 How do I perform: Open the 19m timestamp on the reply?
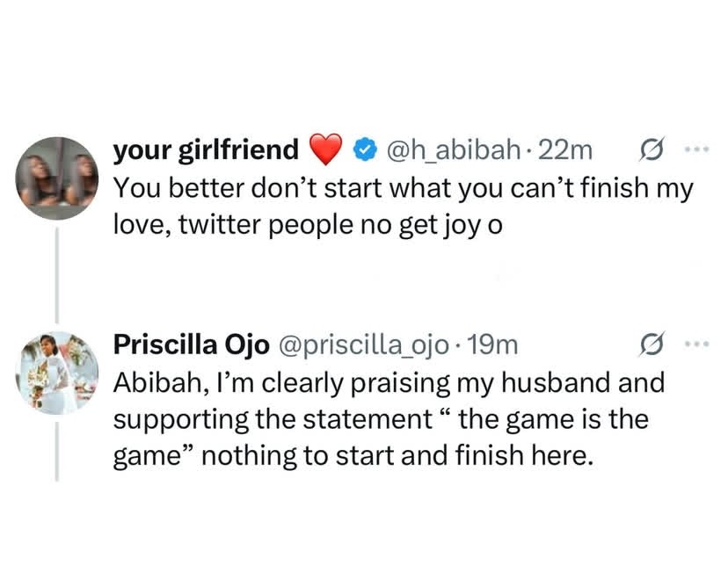pyautogui.click(x=494, y=345)
